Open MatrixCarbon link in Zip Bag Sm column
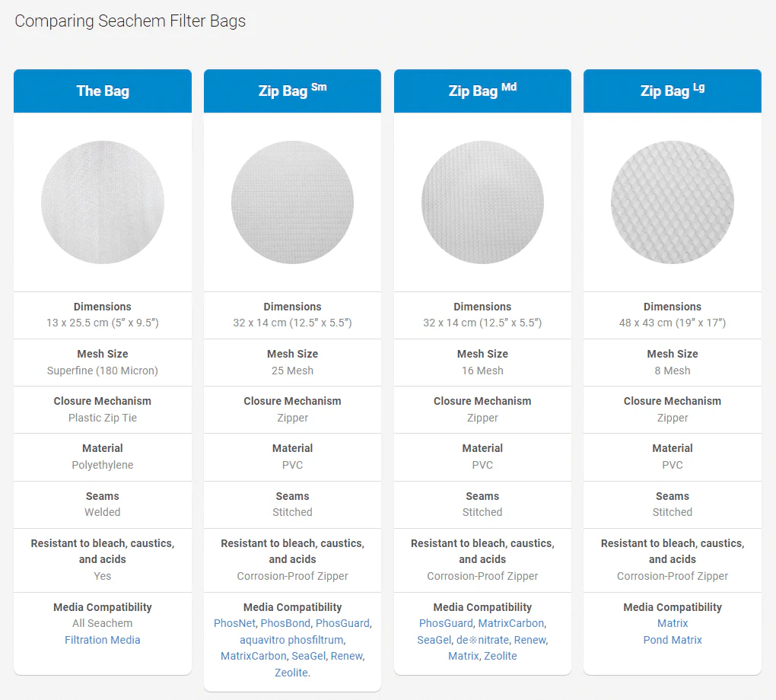Image resolution: width=776 pixels, height=700 pixels. (253, 655)
